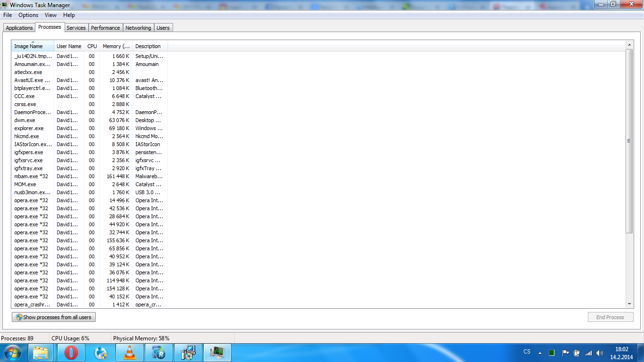Click the End Process button

(x=610, y=317)
